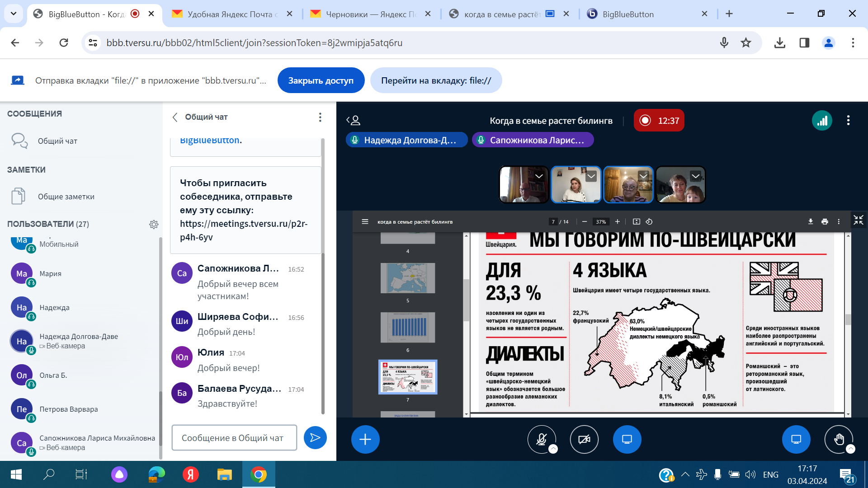Screen dimensions: 868x488
Task: Select user Сапожникова Лариса Михайловна
Action: (x=81, y=443)
